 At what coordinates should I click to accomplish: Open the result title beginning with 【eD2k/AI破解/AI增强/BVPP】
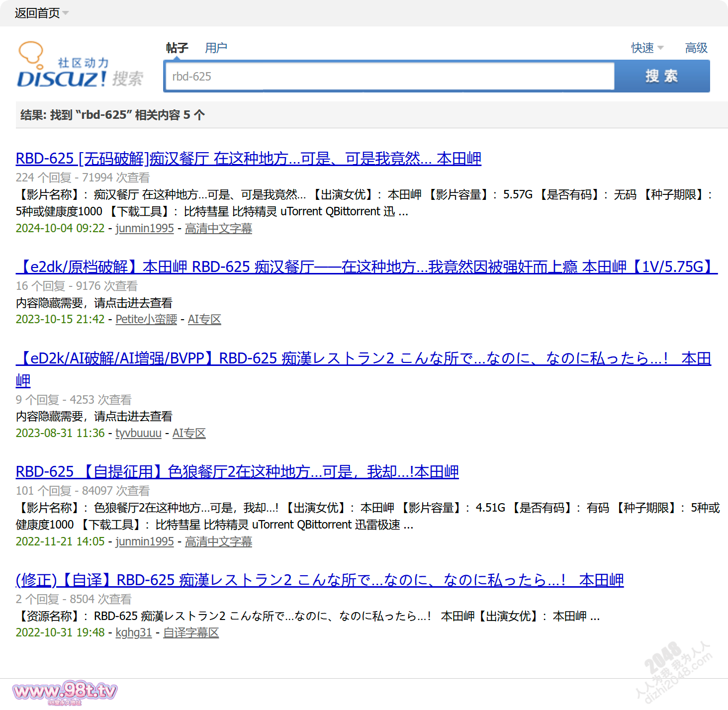363,358
